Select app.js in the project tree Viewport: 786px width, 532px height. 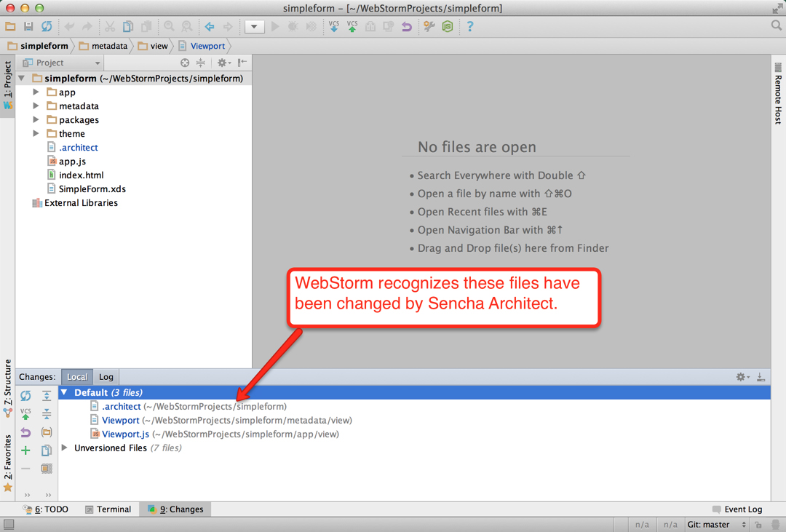pos(72,162)
